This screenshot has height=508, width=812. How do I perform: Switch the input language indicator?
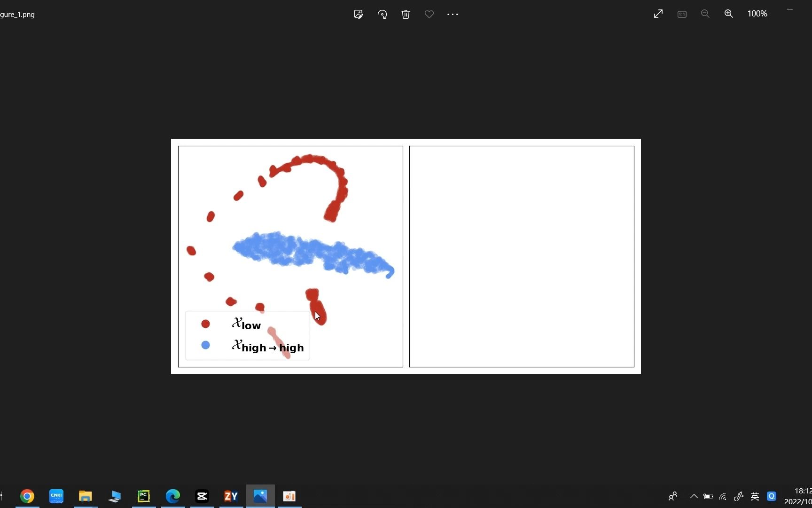[755, 496]
